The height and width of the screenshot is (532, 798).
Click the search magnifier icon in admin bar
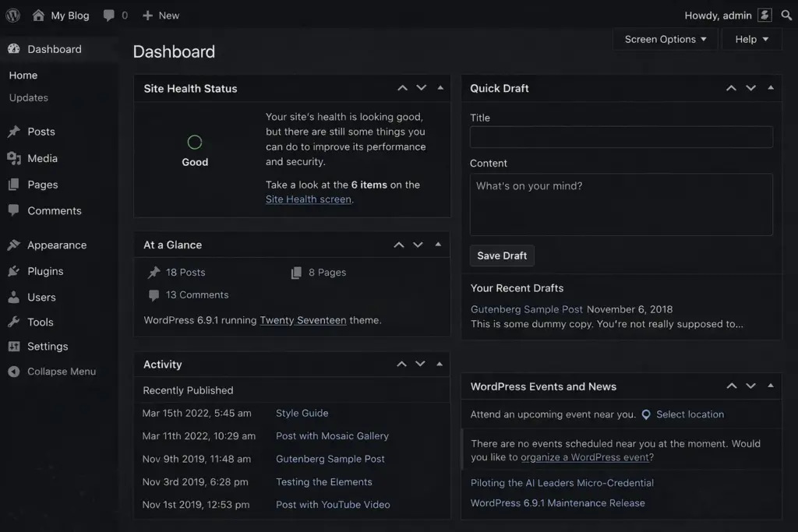(x=786, y=16)
